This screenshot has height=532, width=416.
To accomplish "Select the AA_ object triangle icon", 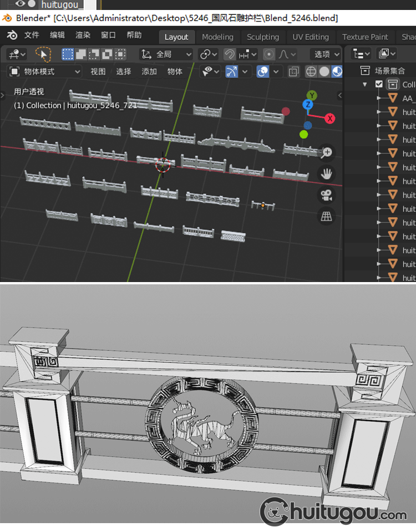I will [x=393, y=98].
